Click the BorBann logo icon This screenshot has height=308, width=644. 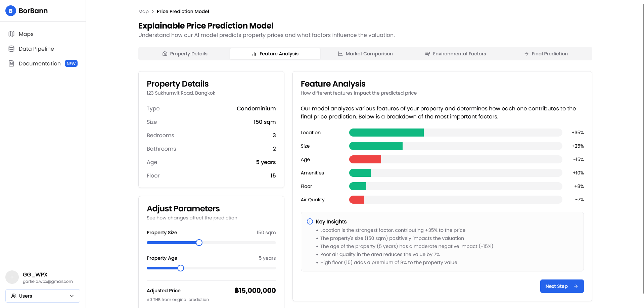point(11,11)
